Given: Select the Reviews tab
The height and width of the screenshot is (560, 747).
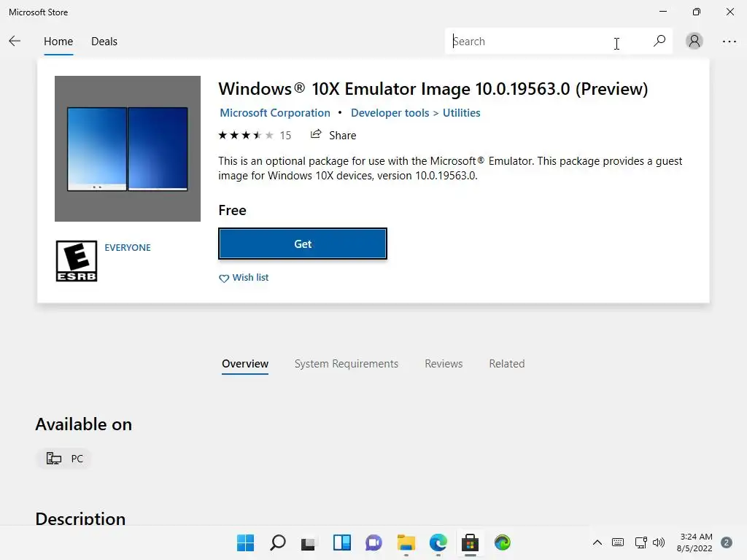Looking at the screenshot, I should coord(444,363).
